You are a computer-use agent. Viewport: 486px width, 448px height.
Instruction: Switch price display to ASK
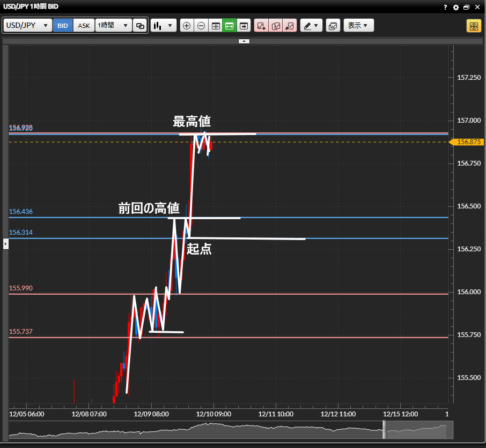point(84,26)
